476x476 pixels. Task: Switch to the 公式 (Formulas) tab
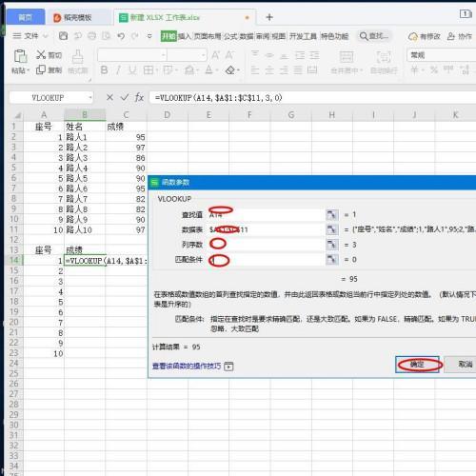pyautogui.click(x=230, y=36)
